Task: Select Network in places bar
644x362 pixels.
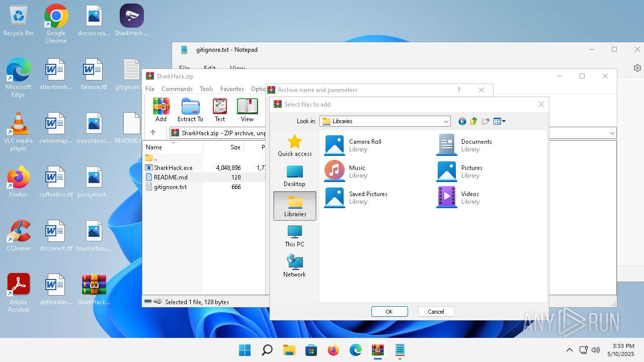Action: [295, 266]
